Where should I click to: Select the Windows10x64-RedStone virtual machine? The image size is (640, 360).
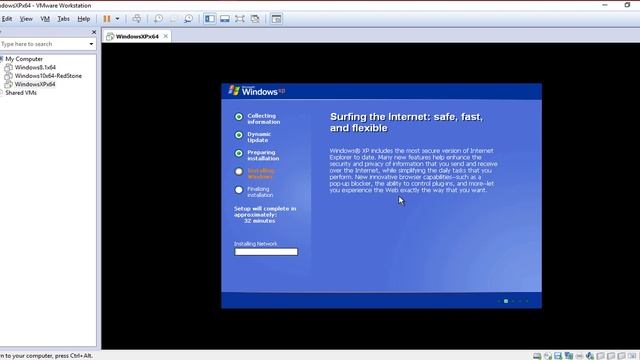48,76
